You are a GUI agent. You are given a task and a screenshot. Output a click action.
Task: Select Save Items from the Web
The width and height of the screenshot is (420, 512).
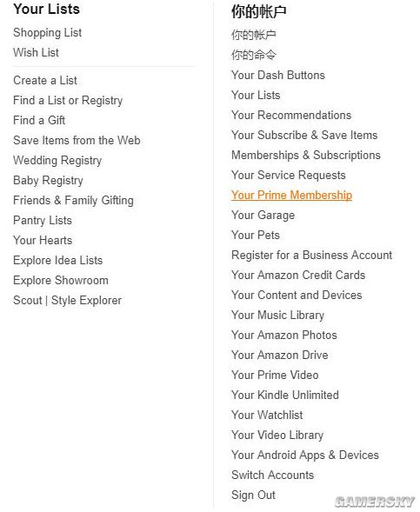pyautogui.click(x=77, y=141)
